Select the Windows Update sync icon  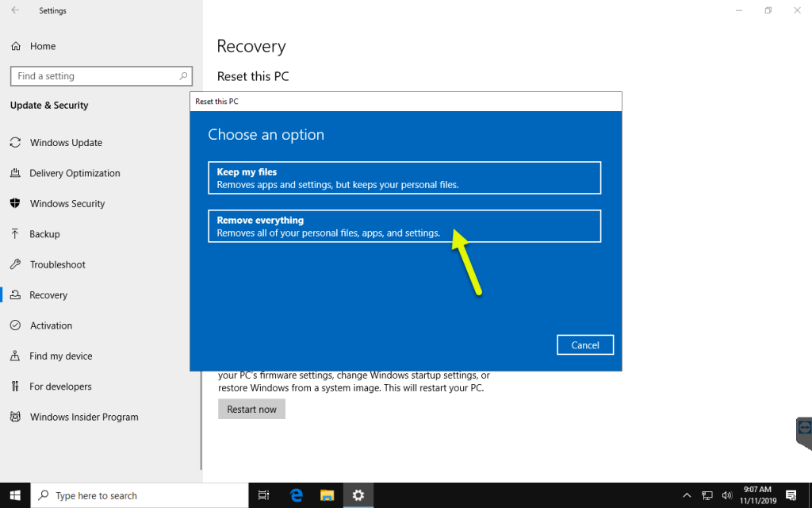[16, 143]
